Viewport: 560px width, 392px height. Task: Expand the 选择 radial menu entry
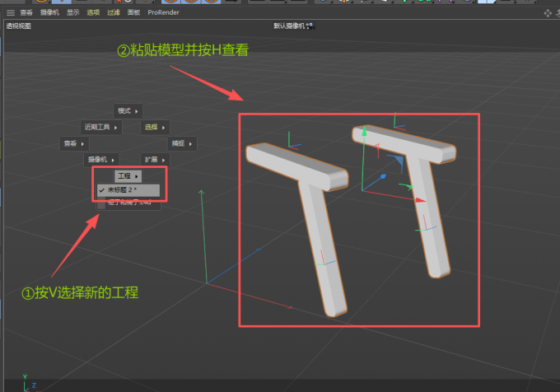(154, 127)
